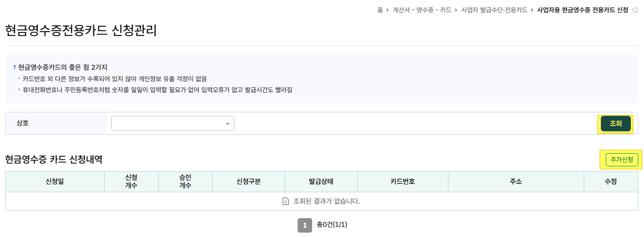The width and height of the screenshot is (644, 237).
Task: Click the 추가신청 button
Action: 622,160
